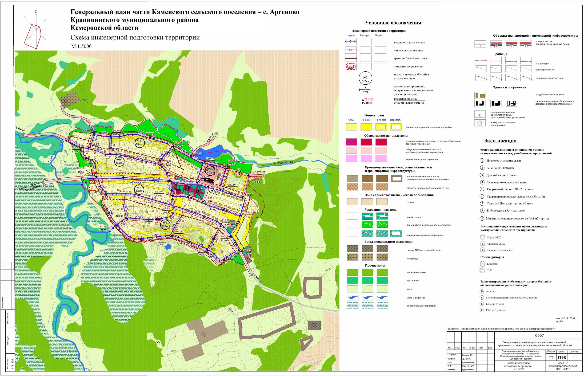The width and height of the screenshot is (588, 376).
Task: Select the Зоны специального назначения heading
Action: click(x=389, y=242)
